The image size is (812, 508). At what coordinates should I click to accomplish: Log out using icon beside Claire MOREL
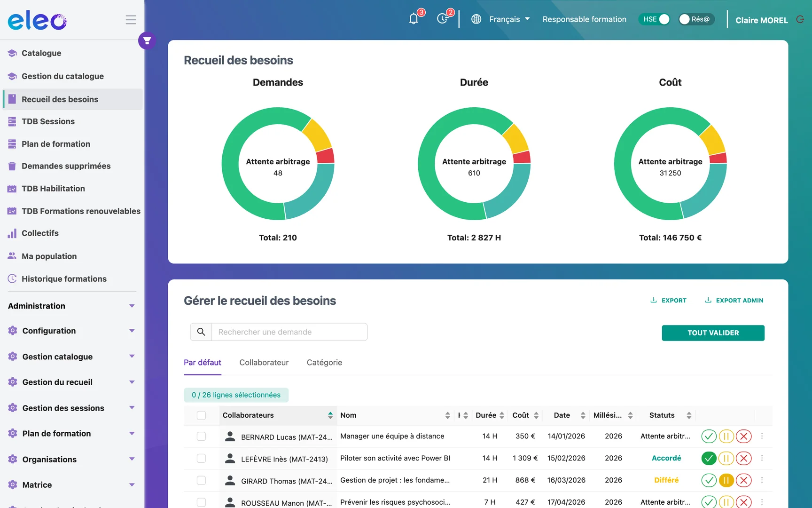(x=800, y=19)
